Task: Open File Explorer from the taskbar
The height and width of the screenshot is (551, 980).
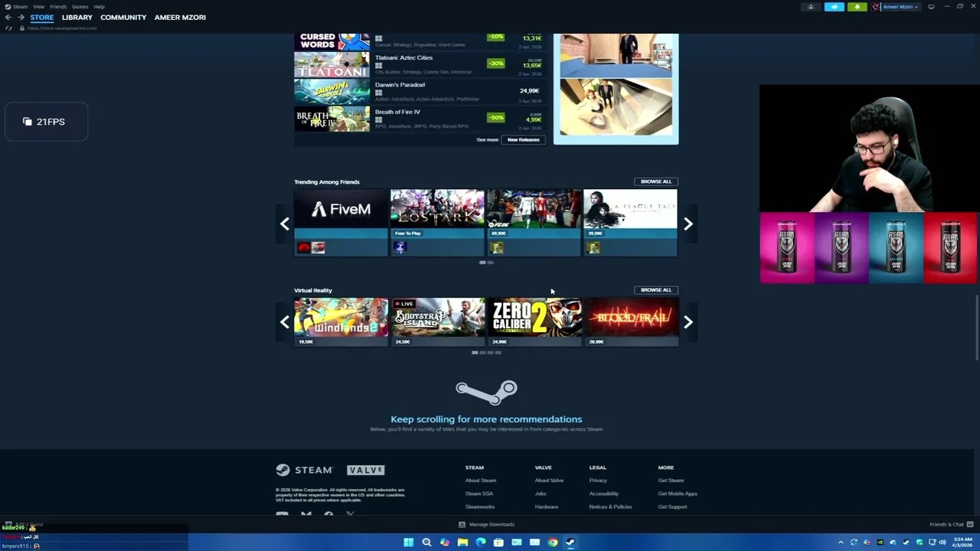Action: tap(462, 543)
